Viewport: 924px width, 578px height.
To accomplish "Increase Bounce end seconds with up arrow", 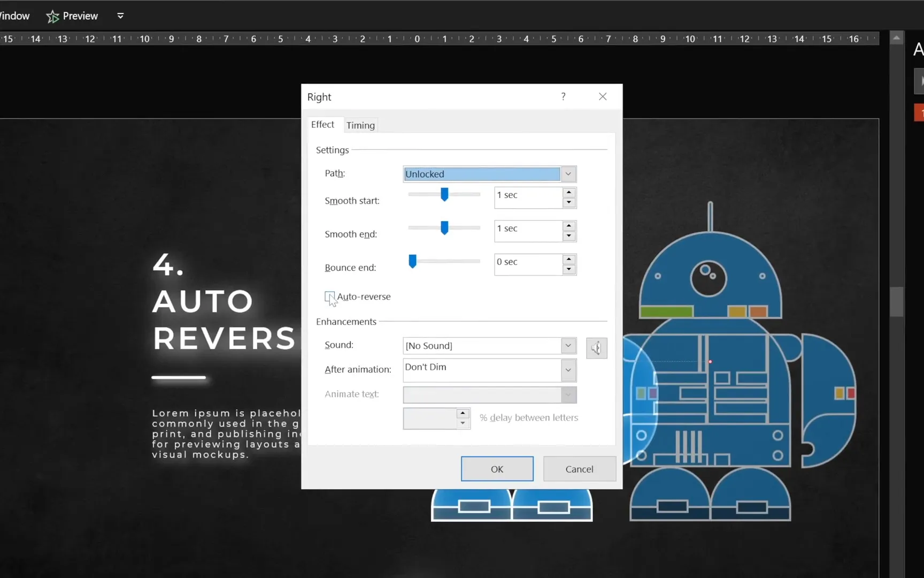I will point(569,259).
